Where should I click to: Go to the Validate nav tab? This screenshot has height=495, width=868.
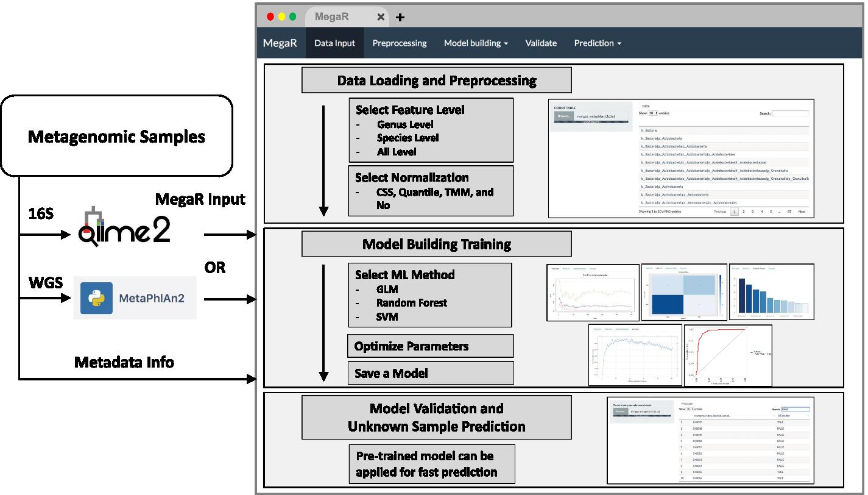[x=541, y=43]
